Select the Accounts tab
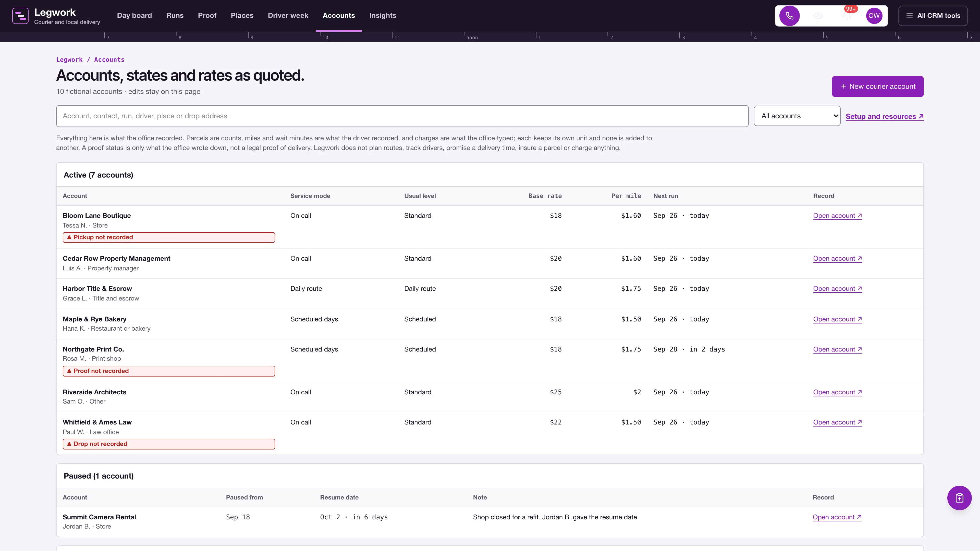Viewport: 980px width, 551px height. 339,16
